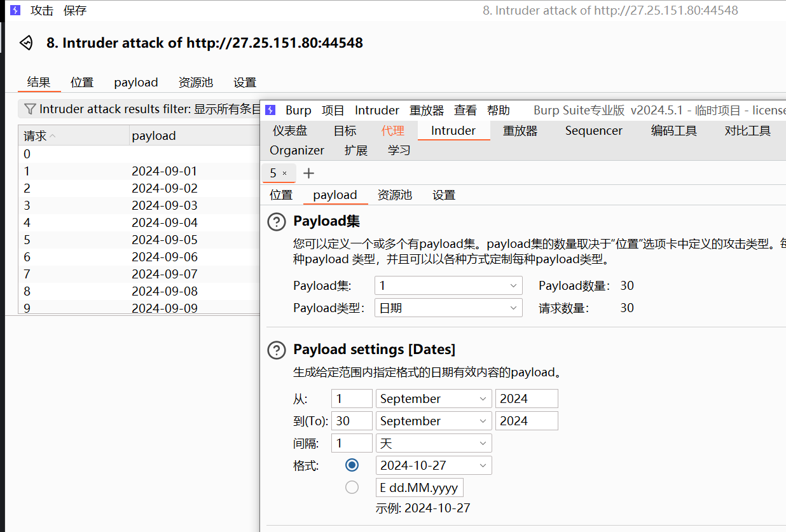Click the 保存 menu item
Screen dimensions: 786x532
point(75,11)
